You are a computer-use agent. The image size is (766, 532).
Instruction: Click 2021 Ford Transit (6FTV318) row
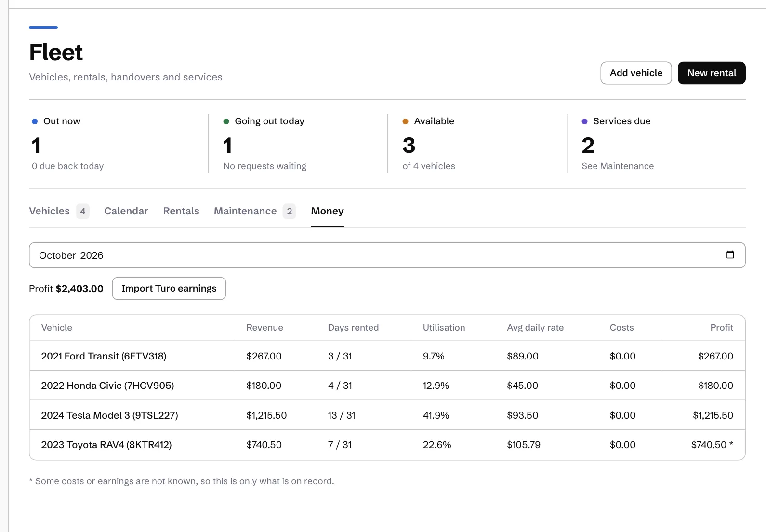(387, 356)
